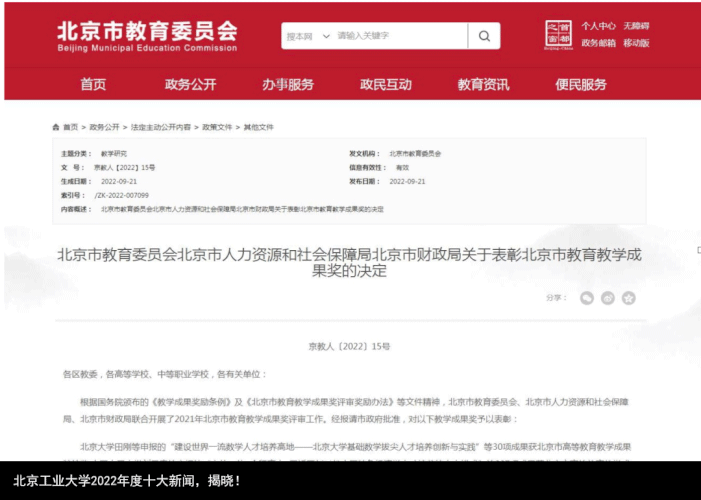This screenshot has height=500, width=701.
Task: Click the salutation line 各区教委，各高等学校
Action: pyautogui.click(x=165, y=374)
